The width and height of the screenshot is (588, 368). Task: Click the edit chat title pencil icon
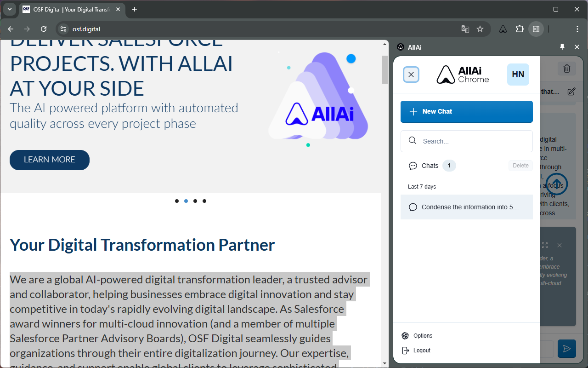point(571,92)
